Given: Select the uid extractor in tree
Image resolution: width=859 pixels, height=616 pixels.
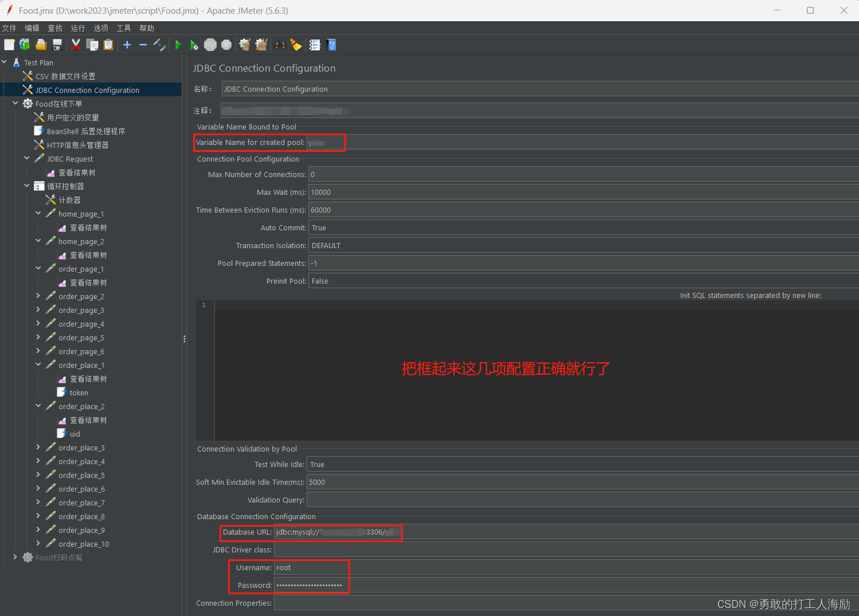Looking at the screenshot, I should click(x=74, y=434).
